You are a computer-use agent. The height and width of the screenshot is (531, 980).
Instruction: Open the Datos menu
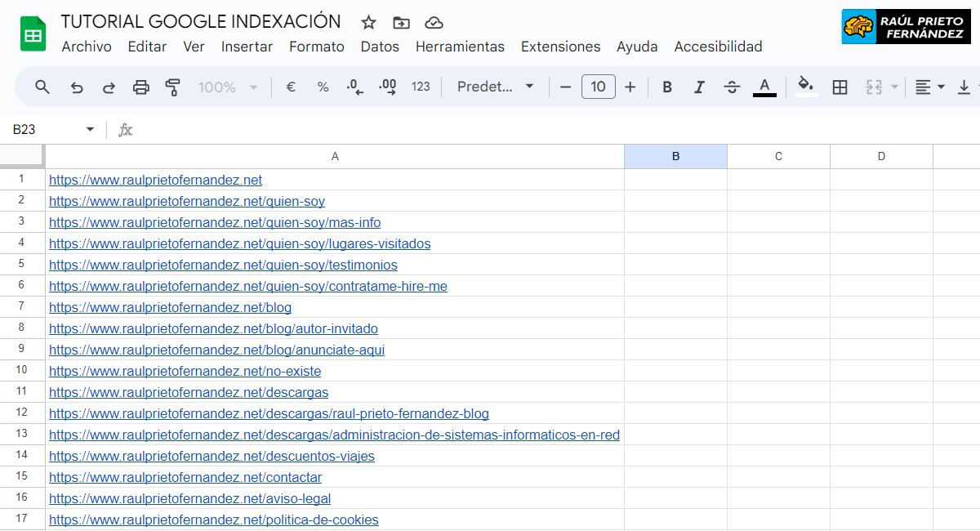380,47
